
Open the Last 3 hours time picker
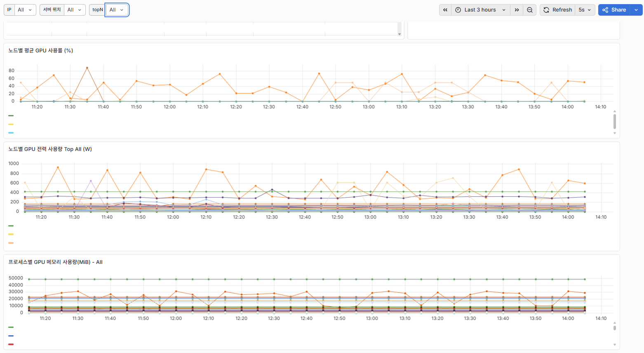click(481, 10)
